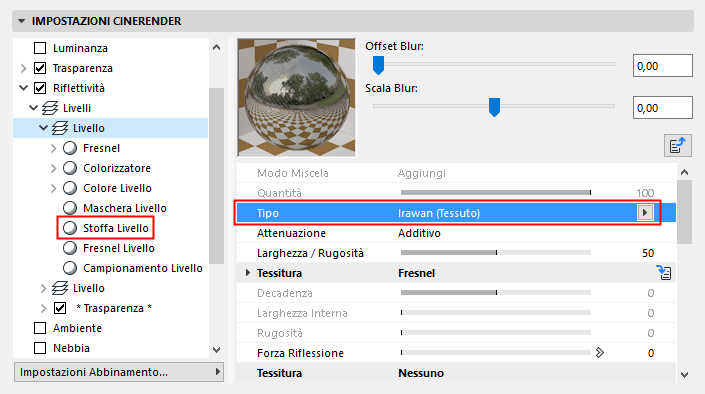This screenshot has width=705, height=394.
Task: Adjust the Offset Blur slider handle
Action: coord(379,65)
